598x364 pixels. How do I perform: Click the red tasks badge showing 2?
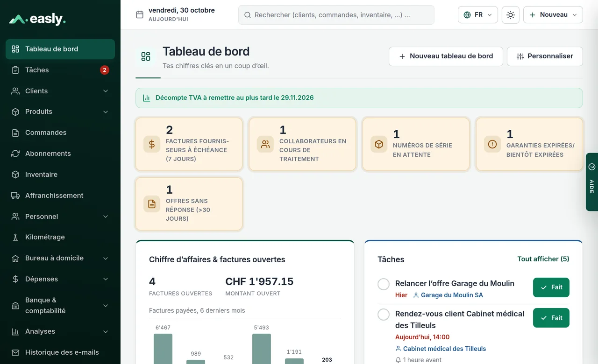click(x=105, y=70)
